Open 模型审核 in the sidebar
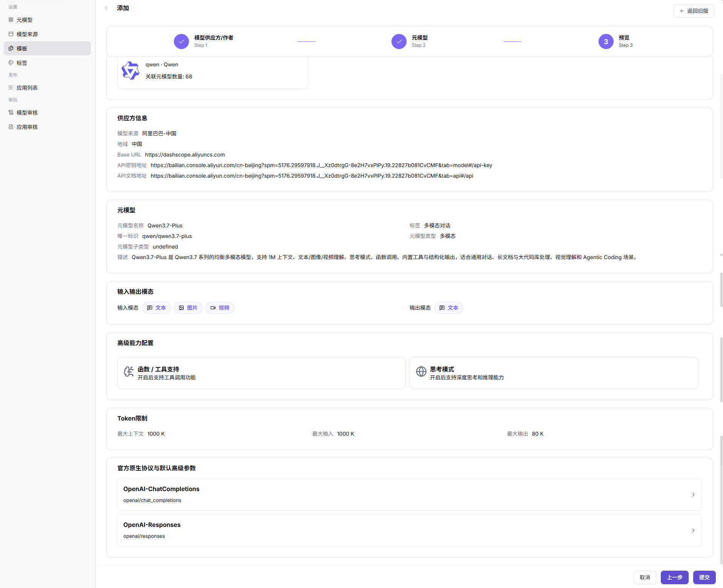The image size is (723, 588). 48,112
